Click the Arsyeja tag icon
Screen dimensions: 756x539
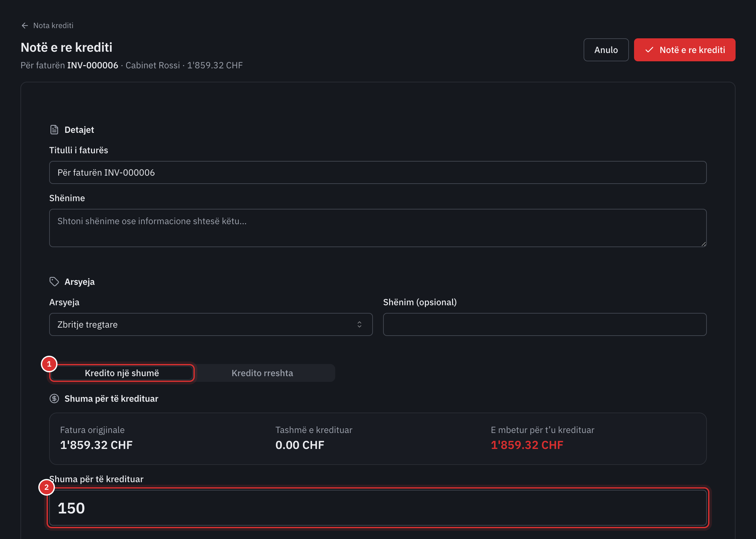pos(54,282)
